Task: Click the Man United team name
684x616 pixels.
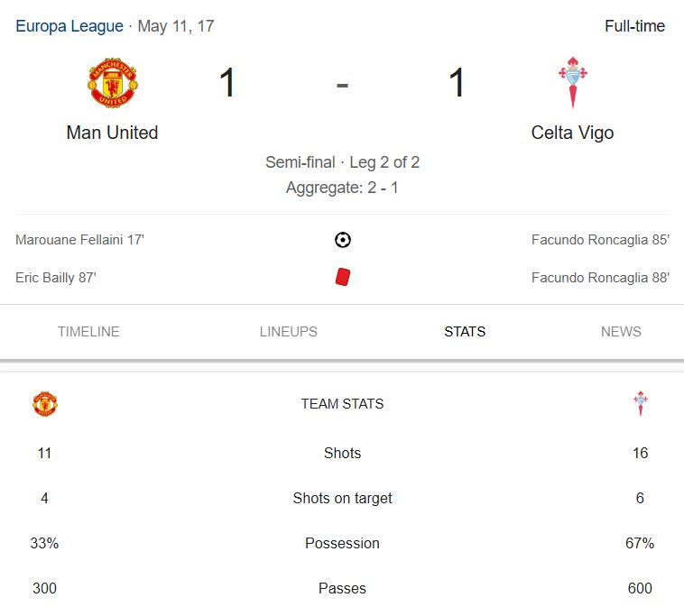Action: pos(112,133)
